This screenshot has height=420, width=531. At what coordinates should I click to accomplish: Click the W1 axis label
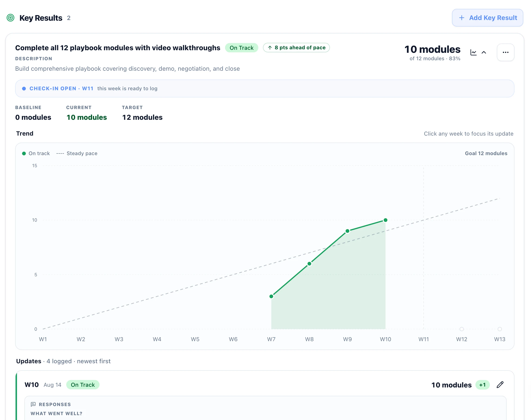coord(43,339)
